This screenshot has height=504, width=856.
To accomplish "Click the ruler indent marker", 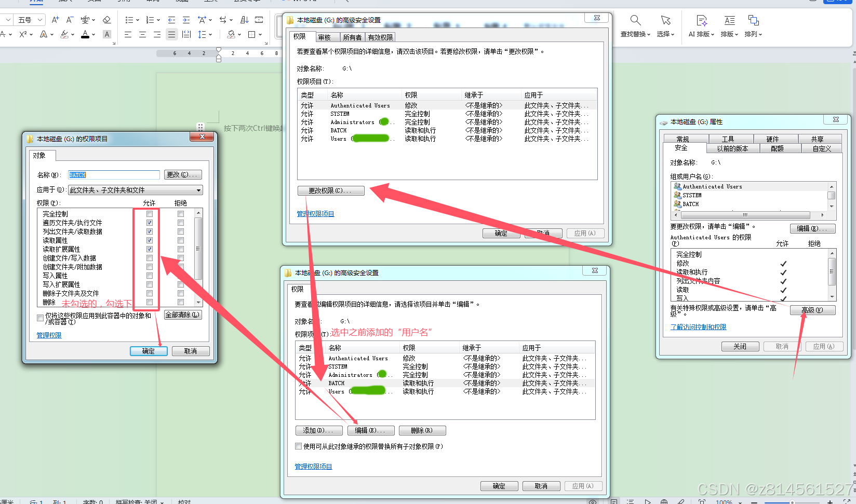I will [219, 55].
